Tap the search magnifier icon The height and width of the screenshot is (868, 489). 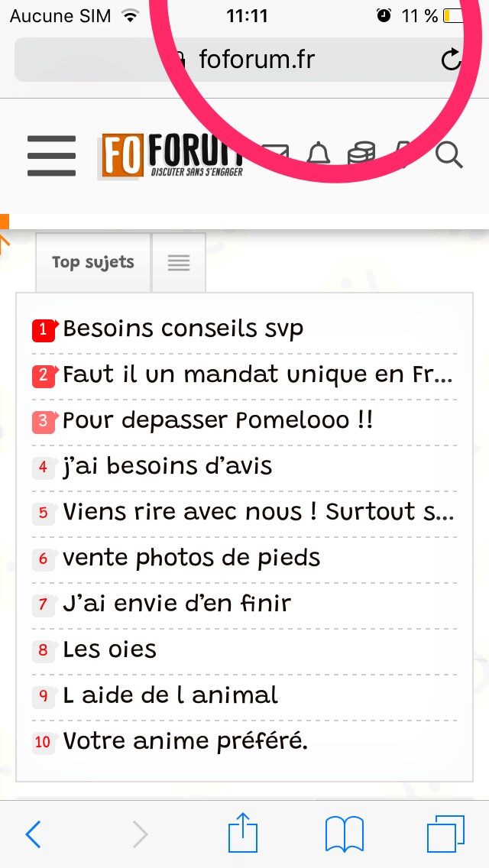[x=449, y=155]
